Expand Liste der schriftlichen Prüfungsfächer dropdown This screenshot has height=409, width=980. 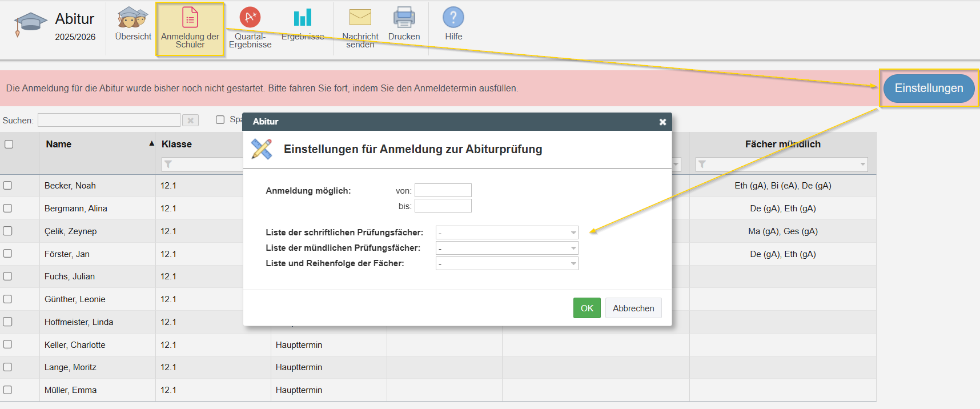click(x=507, y=232)
